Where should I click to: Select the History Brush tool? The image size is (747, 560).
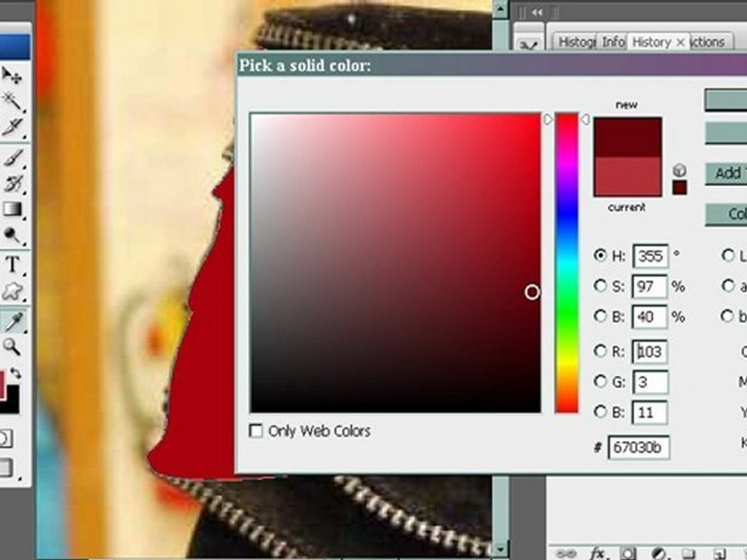[x=12, y=184]
